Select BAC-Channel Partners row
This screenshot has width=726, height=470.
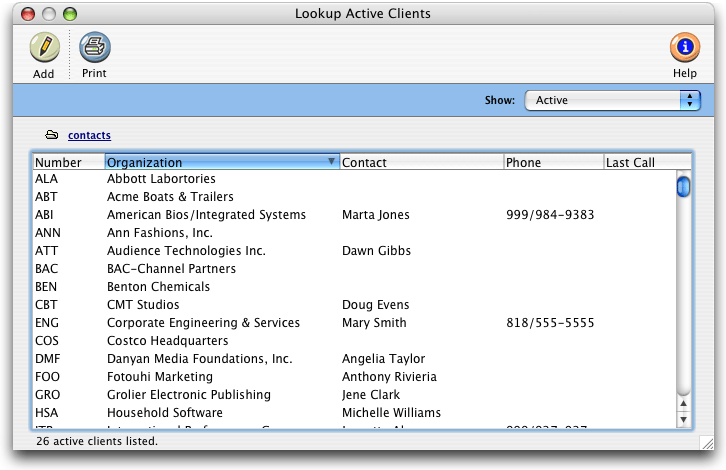355,269
